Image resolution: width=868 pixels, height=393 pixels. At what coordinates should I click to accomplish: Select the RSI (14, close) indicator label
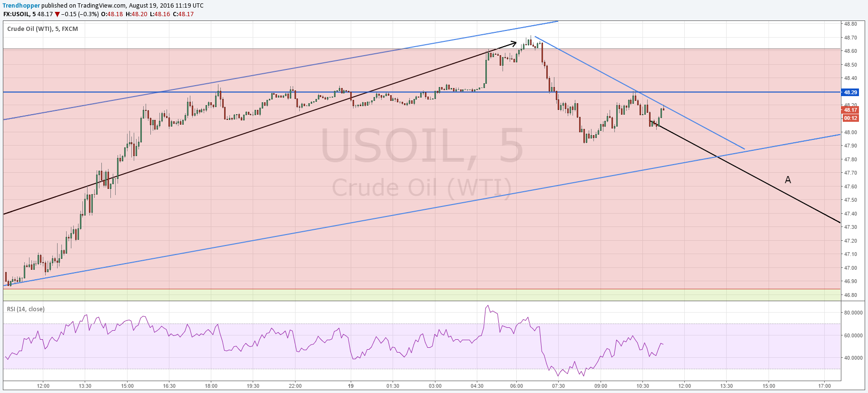(26, 309)
